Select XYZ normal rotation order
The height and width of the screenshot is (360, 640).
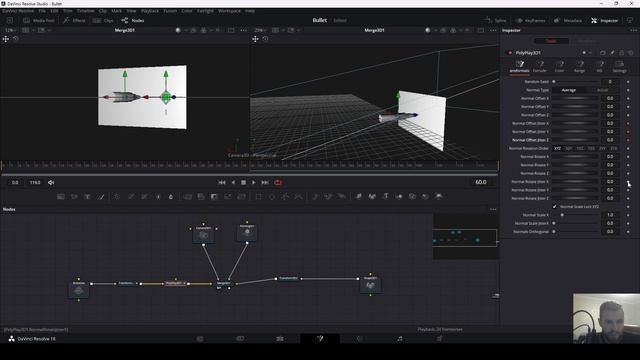pos(558,148)
